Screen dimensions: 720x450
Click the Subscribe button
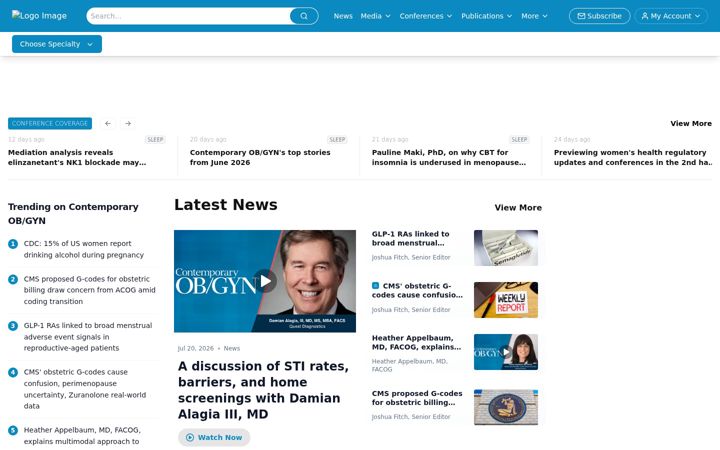[x=600, y=16]
